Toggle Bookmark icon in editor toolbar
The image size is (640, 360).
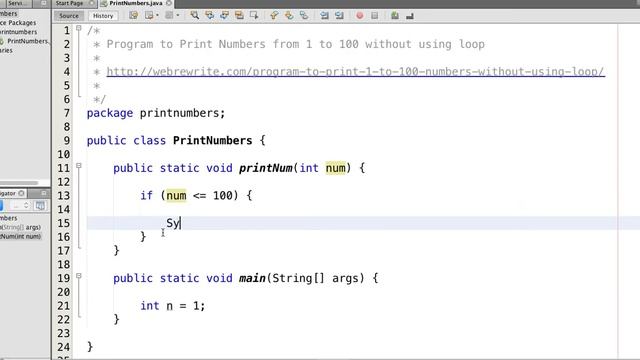pyautogui.click(x=304, y=16)
